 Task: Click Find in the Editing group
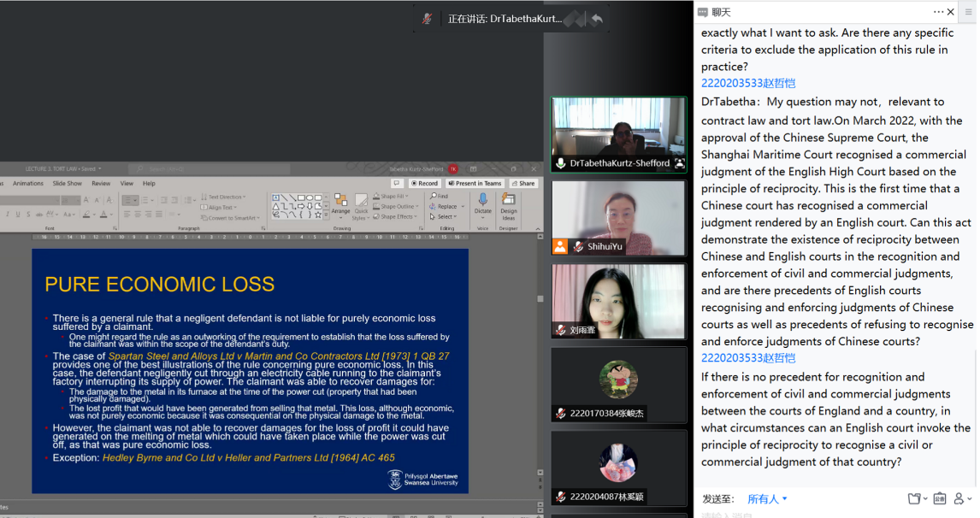(x=439, y=197)
